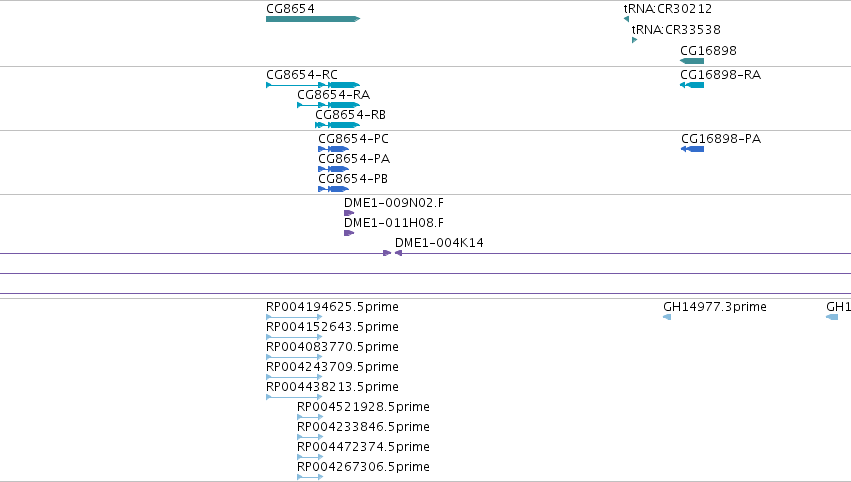This screenshot has height=482, width=851.
Task: Click the RP004152643.5prime arrow glyph
Action: tap(294, 338)
